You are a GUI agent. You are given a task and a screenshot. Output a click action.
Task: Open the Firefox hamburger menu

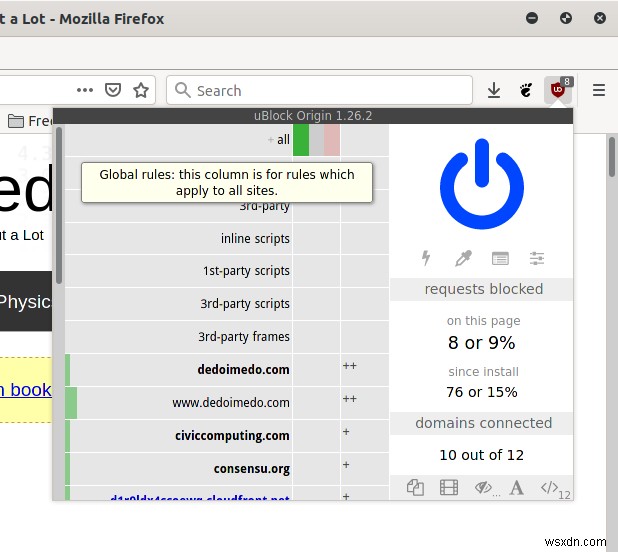click(599, 90)
